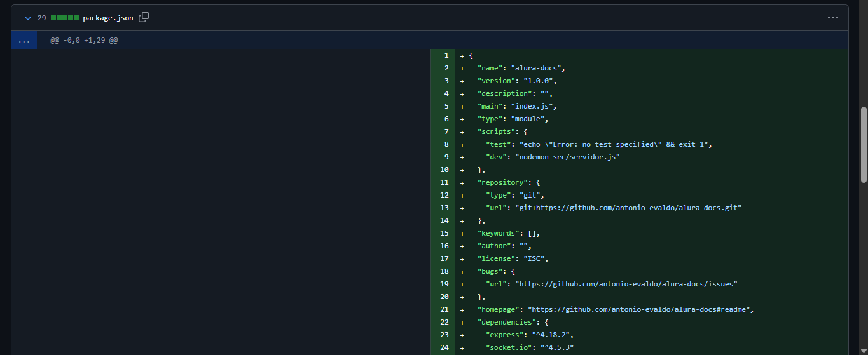Image resolution: width=868 pixels, height=355 pixels.
Task: Click the homepage readme URL line
Action: coord(615,309)
